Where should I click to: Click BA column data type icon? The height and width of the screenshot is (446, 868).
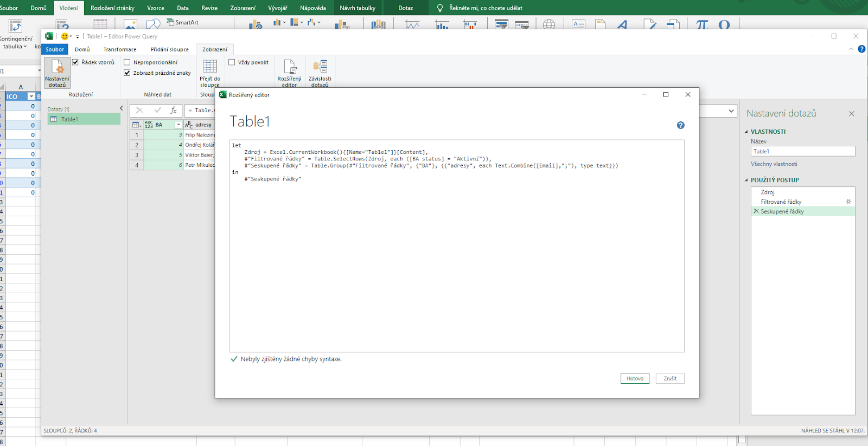point(149,125)
